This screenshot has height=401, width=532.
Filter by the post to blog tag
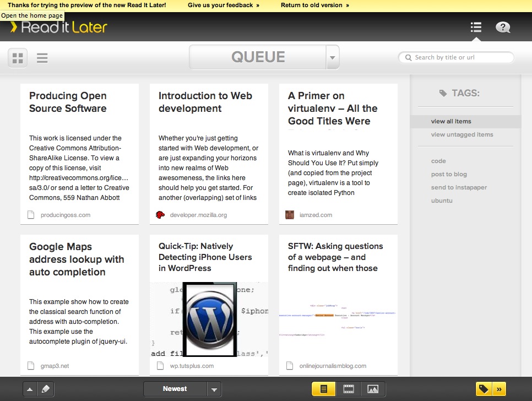click(449, 174)
